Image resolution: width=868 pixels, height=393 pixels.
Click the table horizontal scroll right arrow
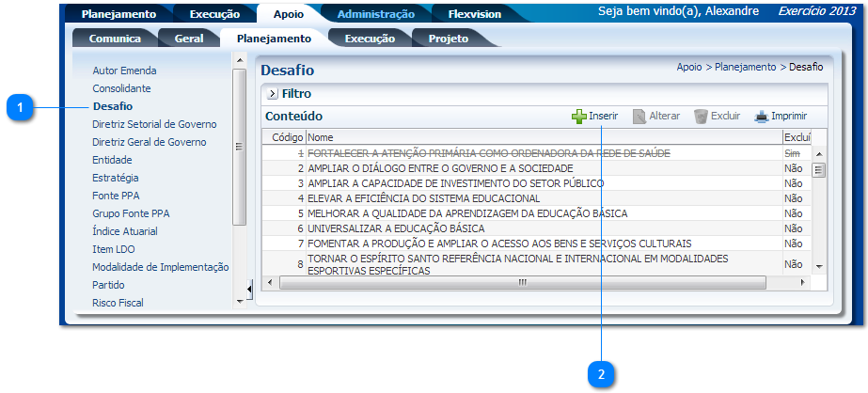click(x=803, y=282)
